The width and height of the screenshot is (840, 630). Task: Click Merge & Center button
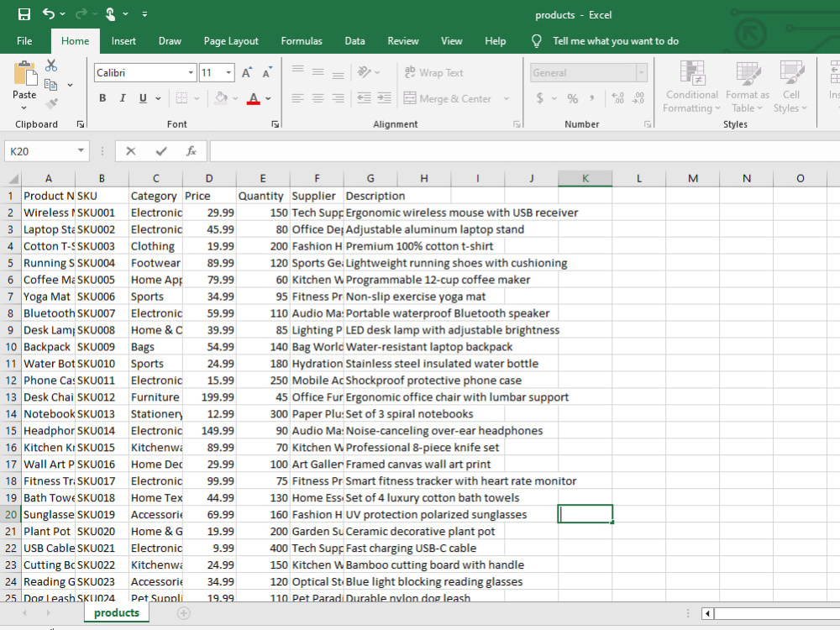point(448,98)
